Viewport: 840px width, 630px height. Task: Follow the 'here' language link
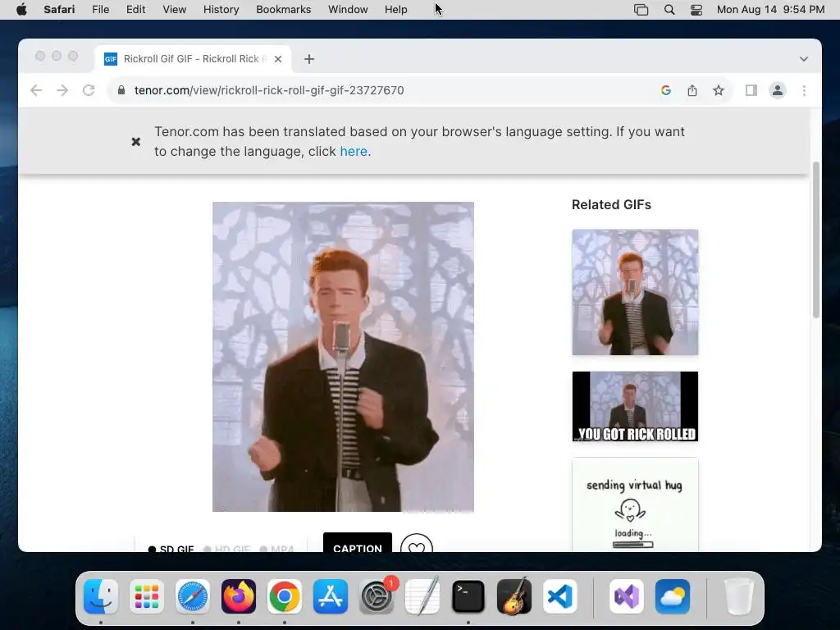[x=354, y=152]
